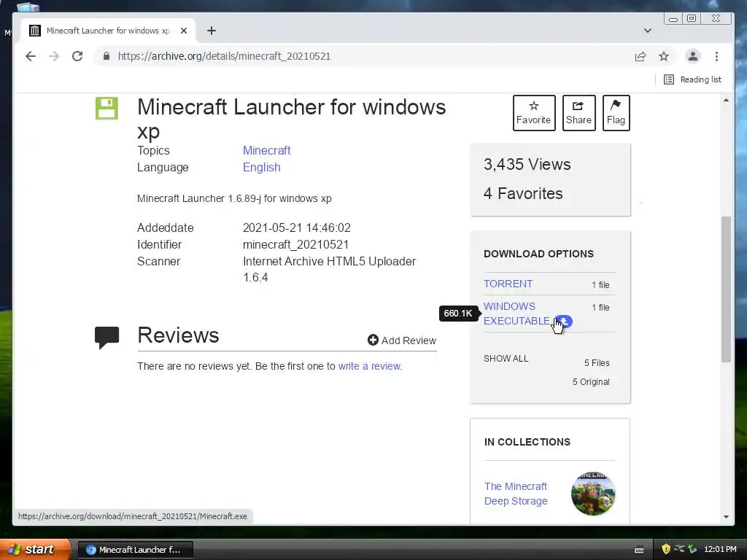Reload the archive.org page
Screen dimensions: 747x560
[77, 56]
